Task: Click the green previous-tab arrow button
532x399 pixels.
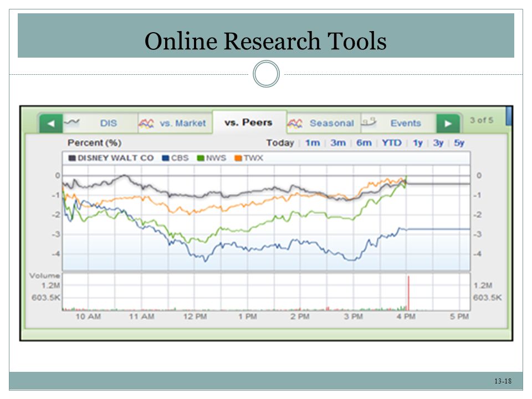Action: coord(51,124)
